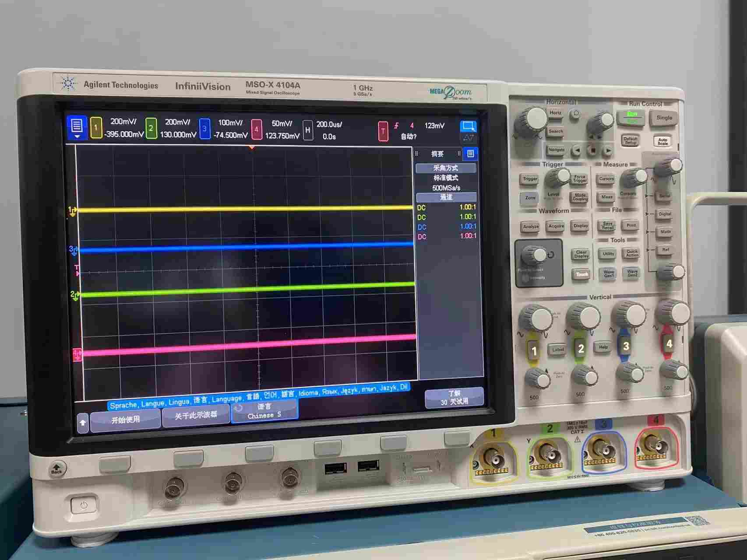Activate the zoom box selection icon
This screenshot has height=560, width=747.
[x=468, y=126]
